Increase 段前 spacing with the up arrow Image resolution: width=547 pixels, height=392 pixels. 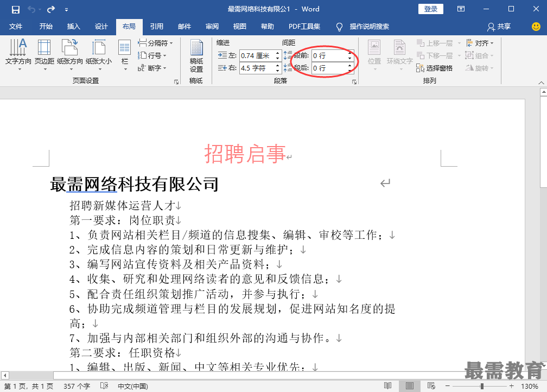(350, 53)
